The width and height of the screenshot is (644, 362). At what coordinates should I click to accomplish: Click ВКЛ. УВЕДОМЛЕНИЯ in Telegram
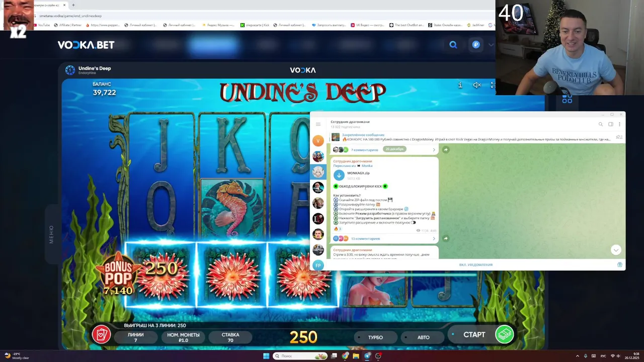click(475, 264)
